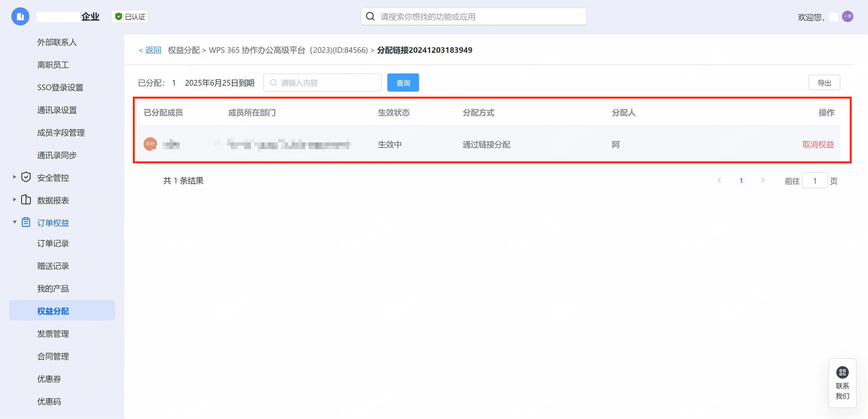The width and height of the screenshot is (868, 419).
Task: Click the 数据报表 report icon
Action: (x=26, y=200)
